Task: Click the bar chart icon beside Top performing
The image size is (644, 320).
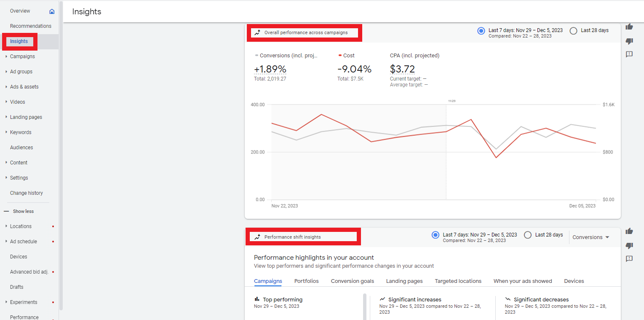Action: (257, 299)
